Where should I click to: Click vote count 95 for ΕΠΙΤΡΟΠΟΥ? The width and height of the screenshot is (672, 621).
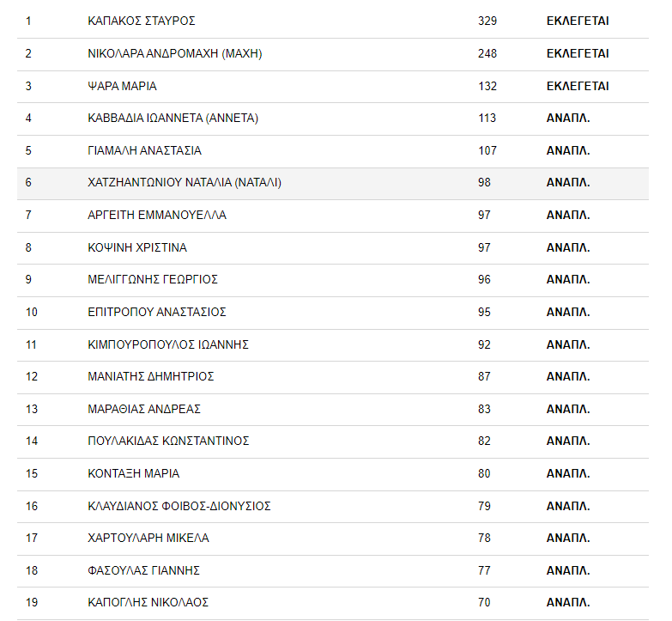(484, 312)
